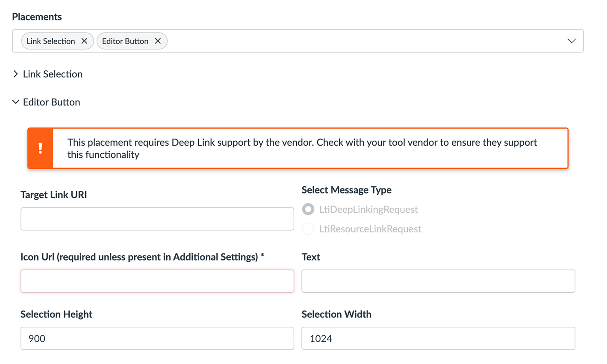
Task: Collapse the Editor Button section
Action: (x=46, y=102)
